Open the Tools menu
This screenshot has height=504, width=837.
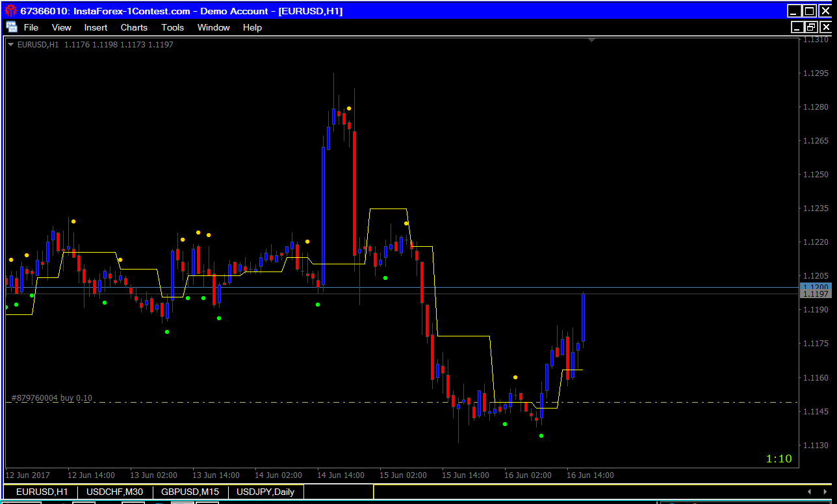(x=172, y=27)
